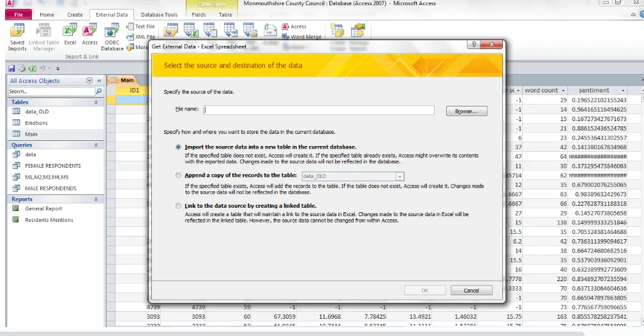
Task: Import data from Excel in ribbon
Action: pos(70,34)
